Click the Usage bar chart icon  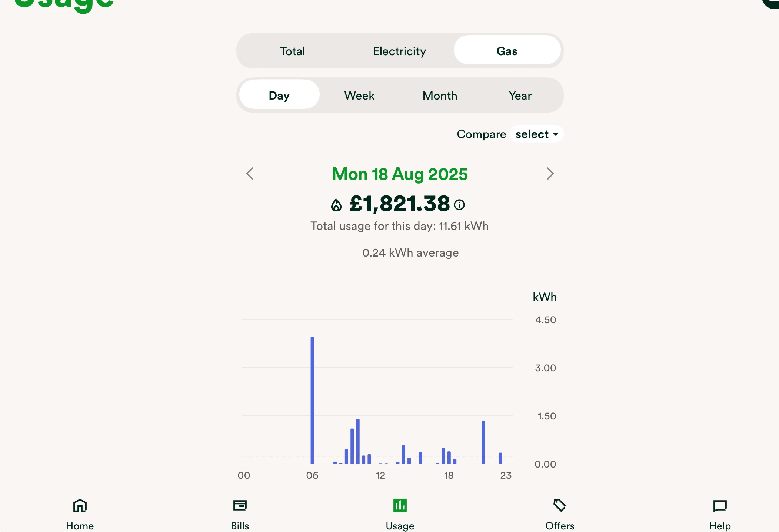point(400,505)
